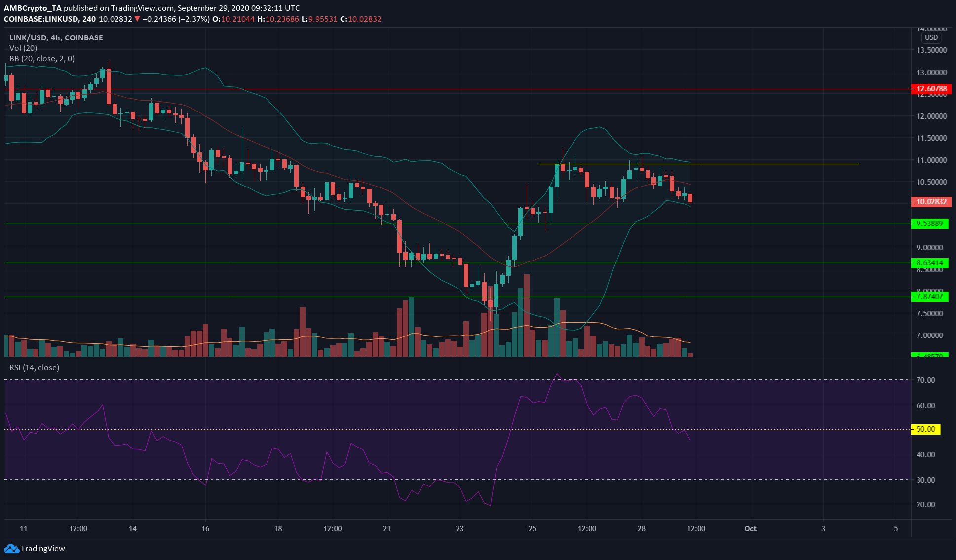Click the AMBCrypto_TA publisher header text
The image size is (956, 560).
[x=33, y=8]
